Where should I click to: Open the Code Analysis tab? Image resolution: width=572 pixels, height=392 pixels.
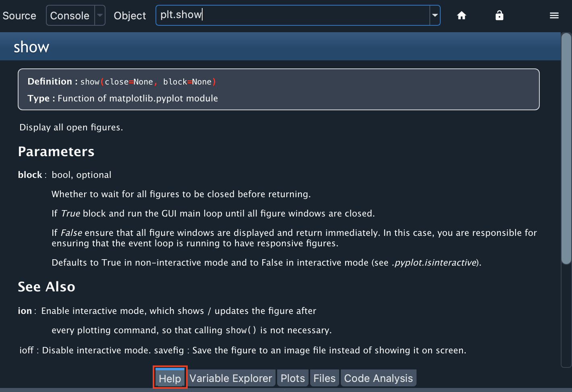(378, 378)
